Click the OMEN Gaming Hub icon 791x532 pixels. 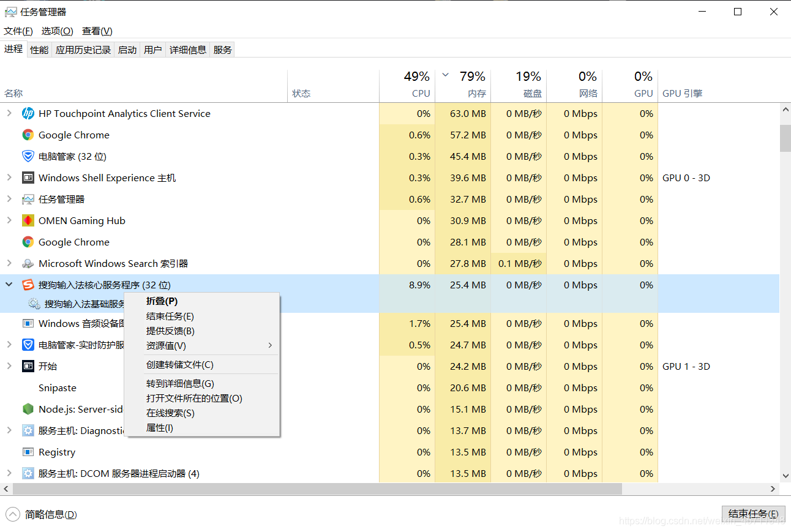pyautogui.click(x=28, y=220)
